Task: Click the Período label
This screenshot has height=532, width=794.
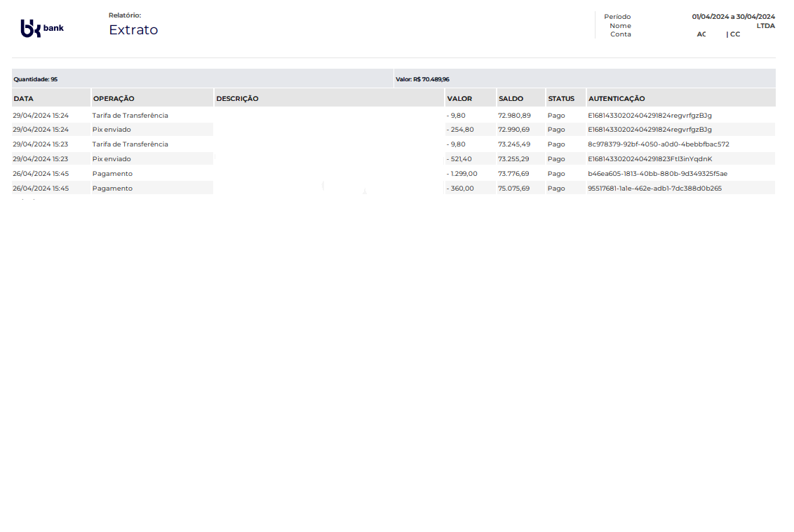Action: pyautogui.click(x=617, y=17)
